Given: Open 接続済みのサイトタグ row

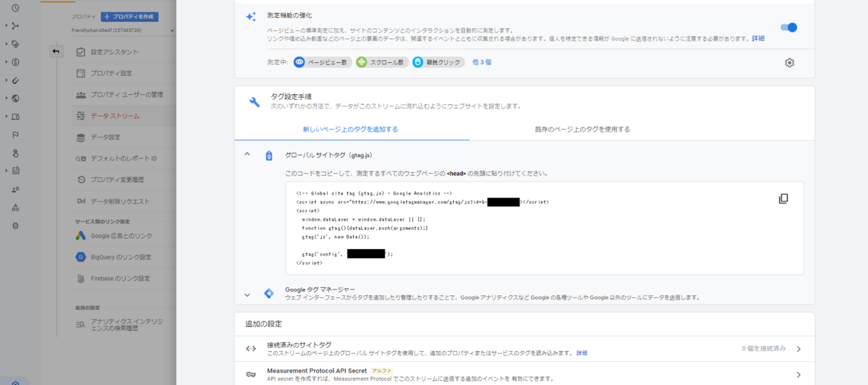Looking at the screenshot, I should tap(524, 349).
